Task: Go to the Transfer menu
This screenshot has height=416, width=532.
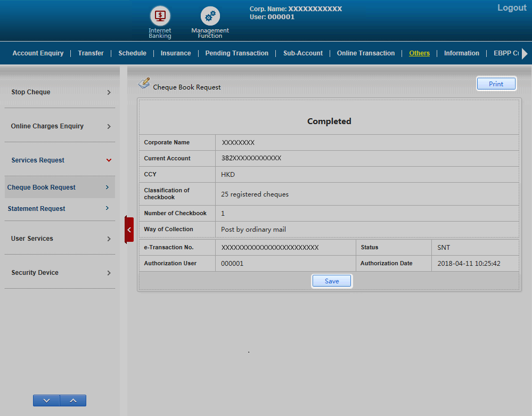Action: coord(91,53)
